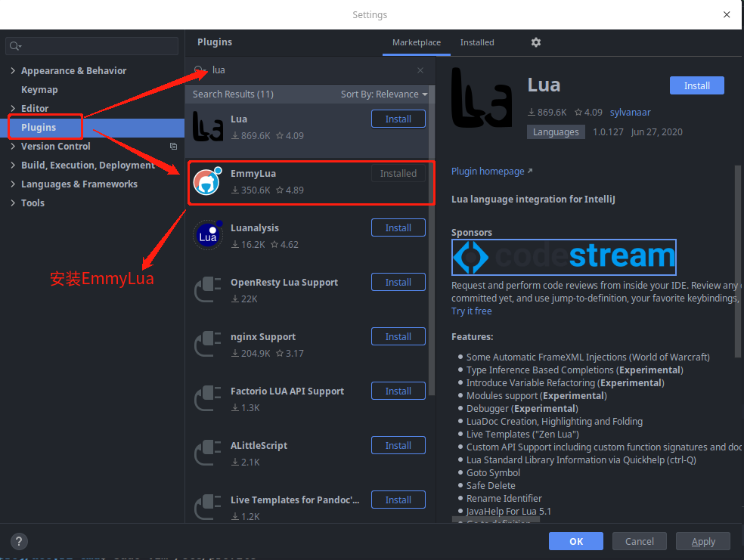Viewport: 744px width, 560px height.
Task: Expand the Editor settings node
Action: [13, 108]
